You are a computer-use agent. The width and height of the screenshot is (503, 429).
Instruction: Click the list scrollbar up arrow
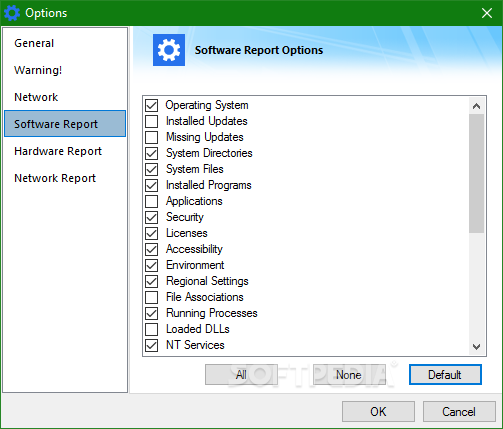click(x=476, y=106)
